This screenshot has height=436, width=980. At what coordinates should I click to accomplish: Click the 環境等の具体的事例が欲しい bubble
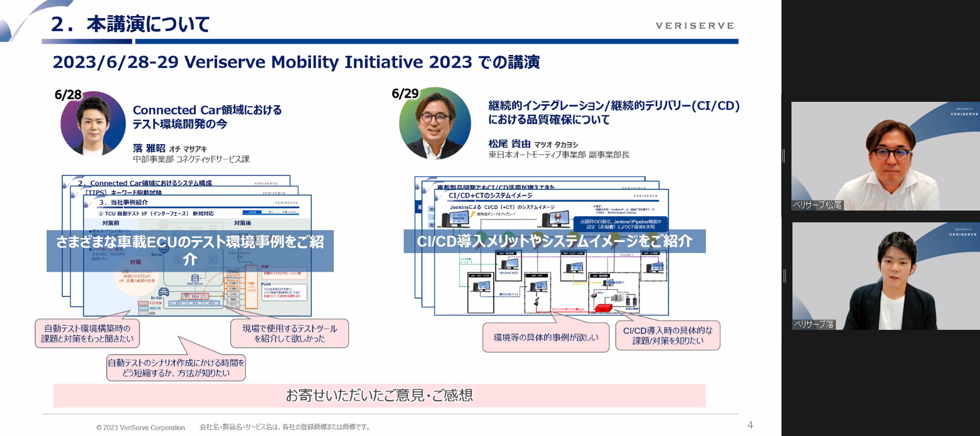(x=546, y=337)
